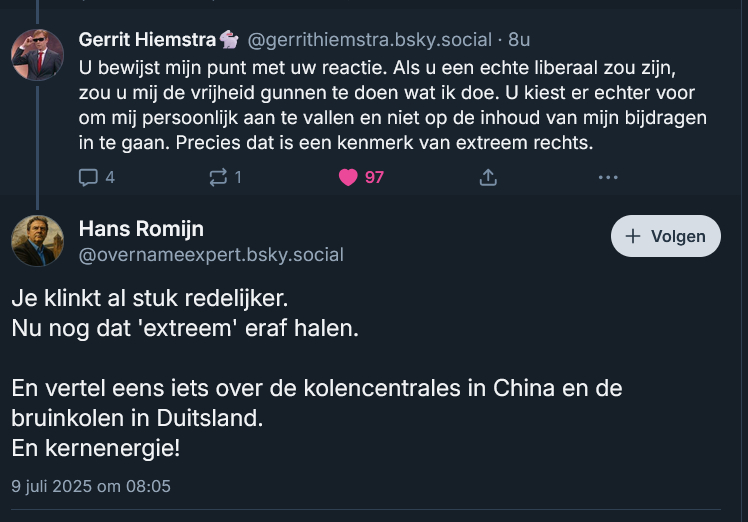Click the badge icon beside Gerrit's name
Screen dimensions: 748x522
pos(229,40)
